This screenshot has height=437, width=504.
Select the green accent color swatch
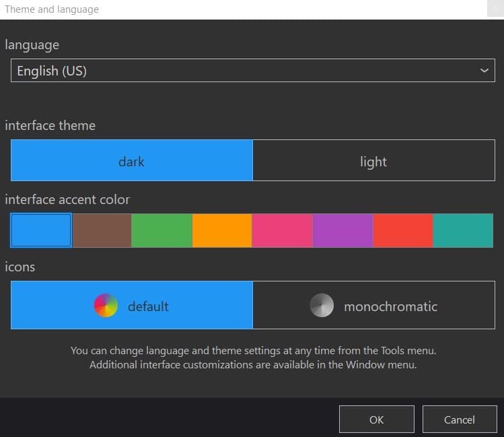pyautogui.click(x=161, y=230)
